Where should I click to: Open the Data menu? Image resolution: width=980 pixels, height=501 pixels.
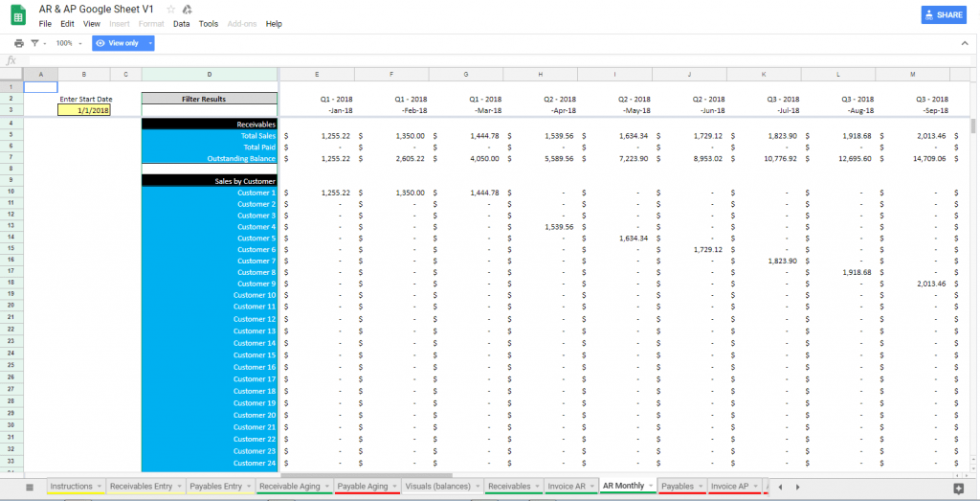click(x=181, y=24)
